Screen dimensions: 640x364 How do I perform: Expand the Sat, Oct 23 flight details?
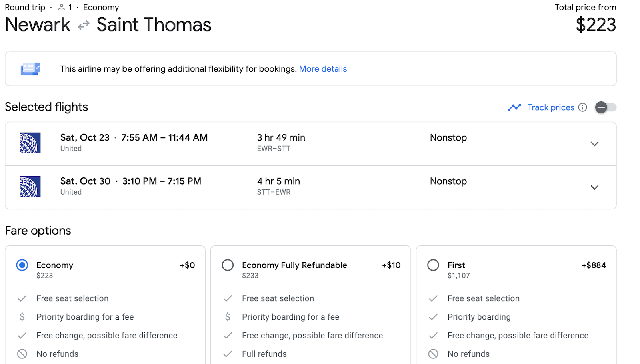[x=594, y=144]
